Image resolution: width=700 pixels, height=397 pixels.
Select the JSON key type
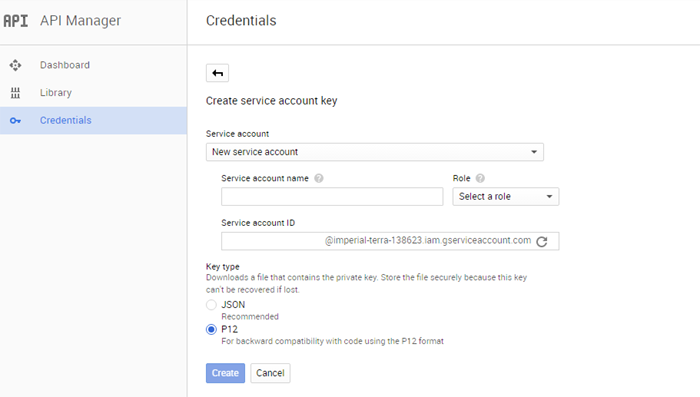211,305
